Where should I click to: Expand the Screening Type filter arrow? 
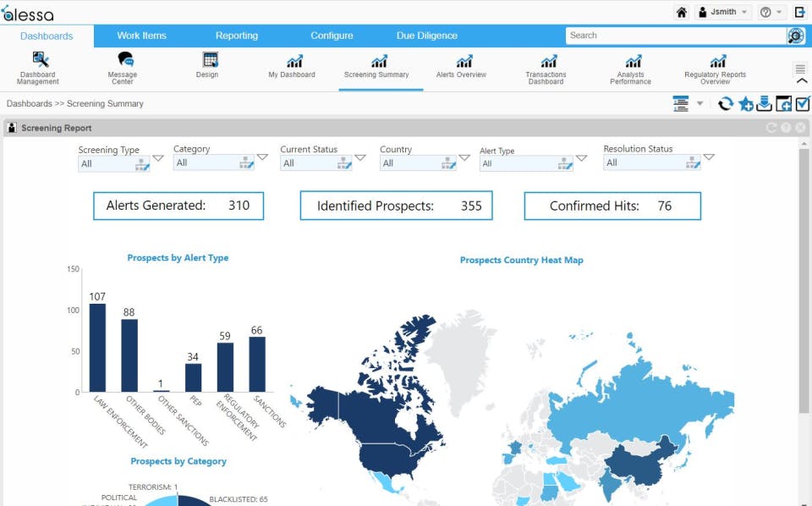coord(158,158)
